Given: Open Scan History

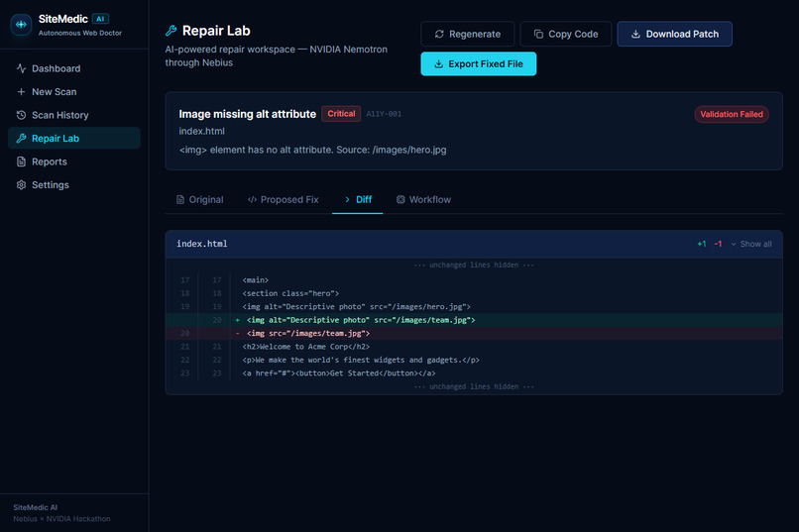Looking at the screenshot, I should [74, 115].
